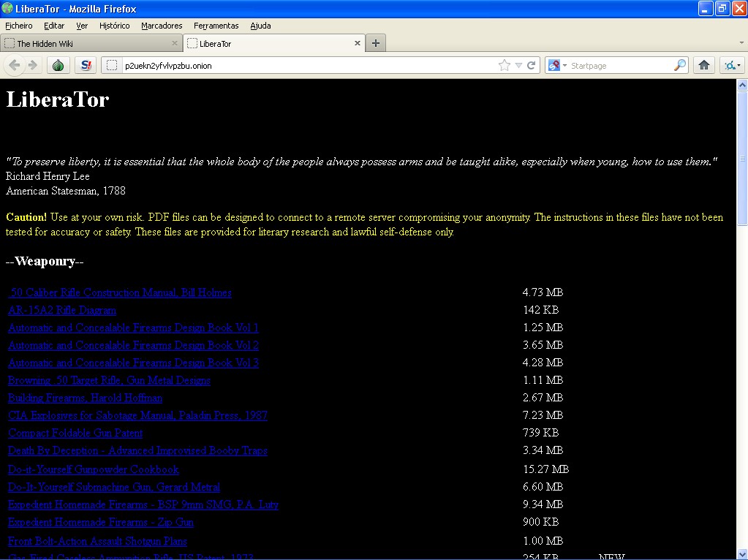The height and width of the screenshot is (560, 748).
Task: Open the AR-15A2 Rifle Diagram link
Action: click(x=62, y=310)
